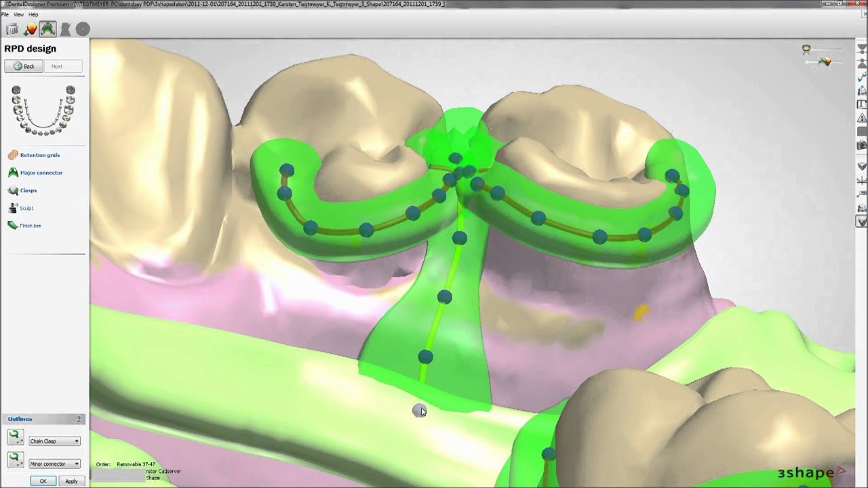Open the File menu
Screen dimensions: 868x488
pos(5,14)
